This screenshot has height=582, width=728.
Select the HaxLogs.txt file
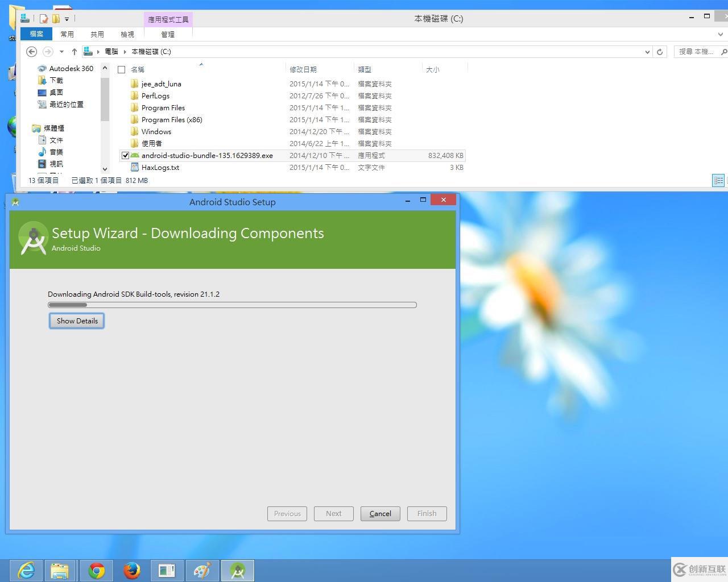point(160,168)
